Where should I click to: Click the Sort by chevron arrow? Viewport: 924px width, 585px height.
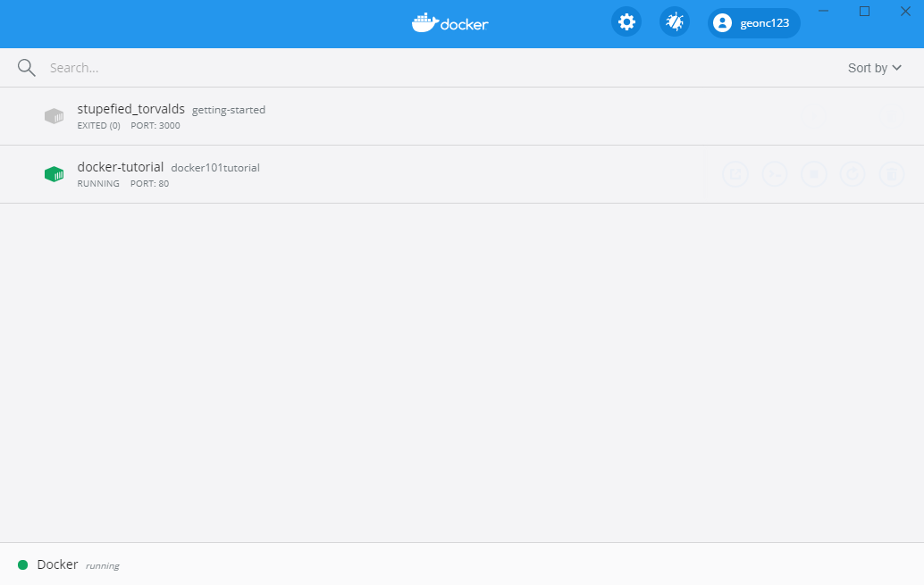897,68
